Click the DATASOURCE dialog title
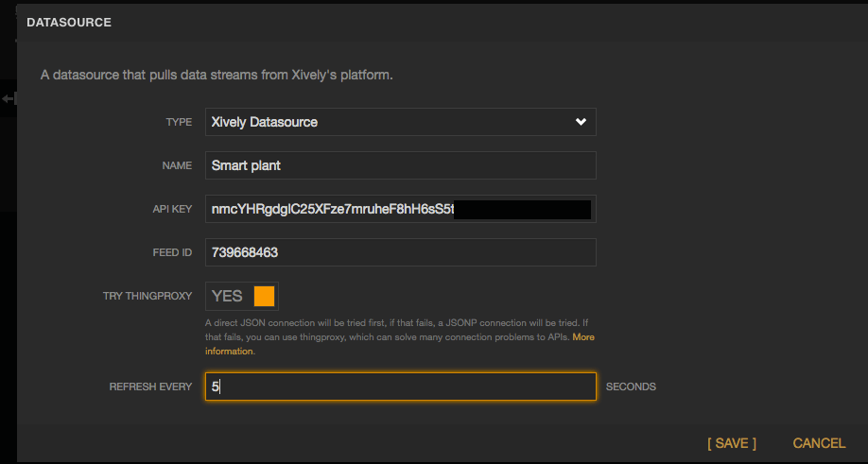Viewport: 868px width, 464px height. point(69,23)
